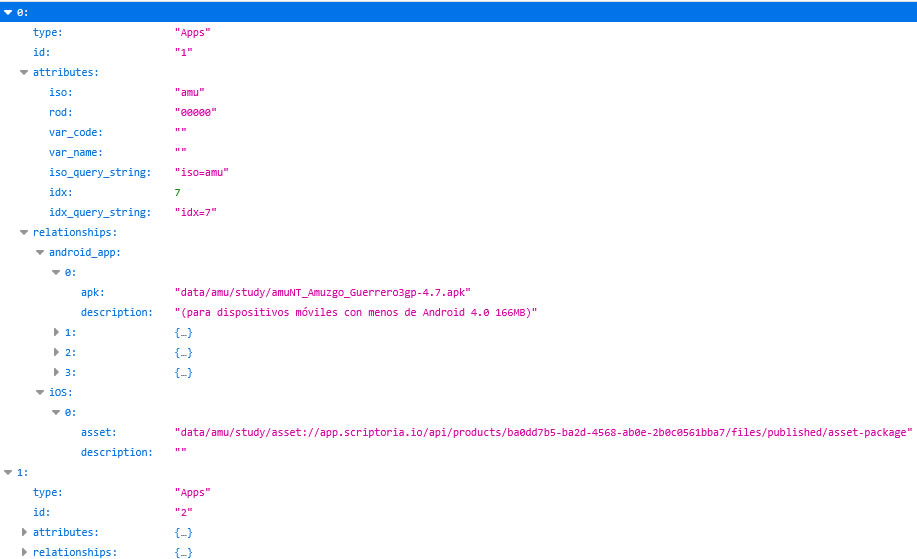Collapse the top-level item 0 row
The height and width of the screenshot is (559, 917).
[9, 12]
